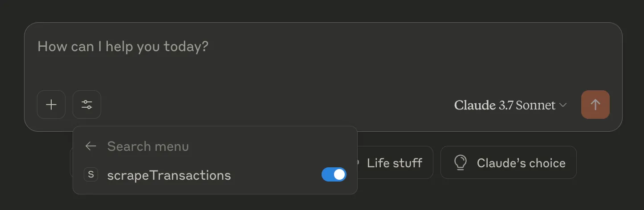The width and height of the screenshot is (644, 210).
Task: Open the Claude 3.7 Sonnet model selector
Action: tap(510, 105)
